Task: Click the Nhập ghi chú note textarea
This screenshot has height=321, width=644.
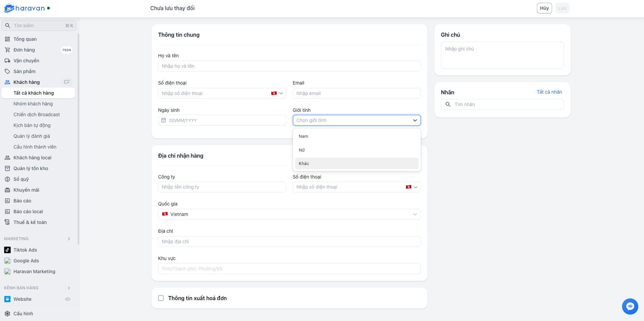Action: pos(502,55)
